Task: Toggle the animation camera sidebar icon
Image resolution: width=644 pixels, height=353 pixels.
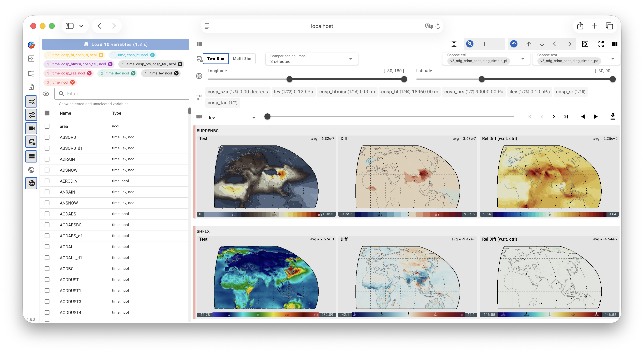Action: tap(31, 128)
